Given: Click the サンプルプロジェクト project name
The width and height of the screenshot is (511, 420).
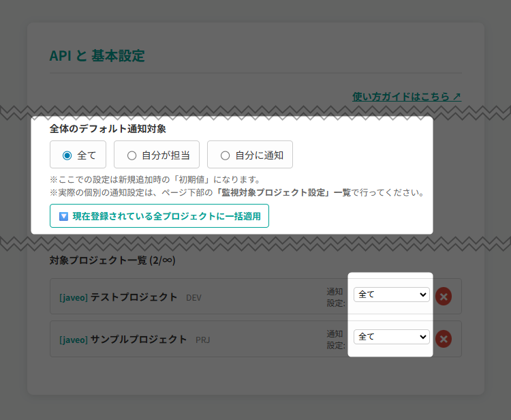Looking at the screenshot, I should (x=138, y=340).
